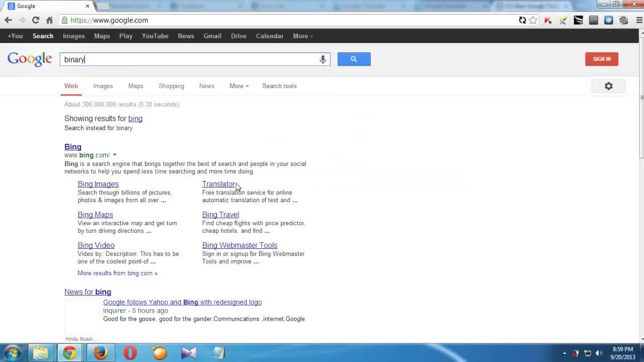Start voice search with the microphone icon
This screenshot has height=362, width=644.
tap(323, 59)
